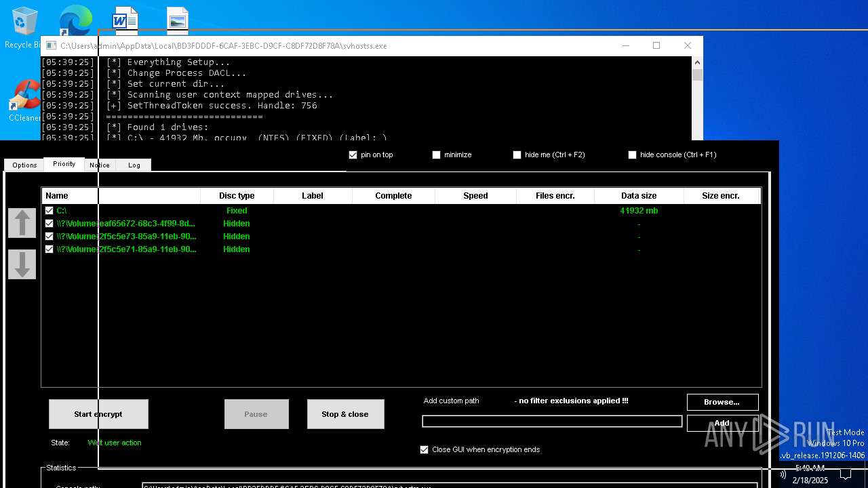Click the date 2/18/2025 in taskbar
The width and height of the screenshot is (868, 488).
[x=810, y=480]
